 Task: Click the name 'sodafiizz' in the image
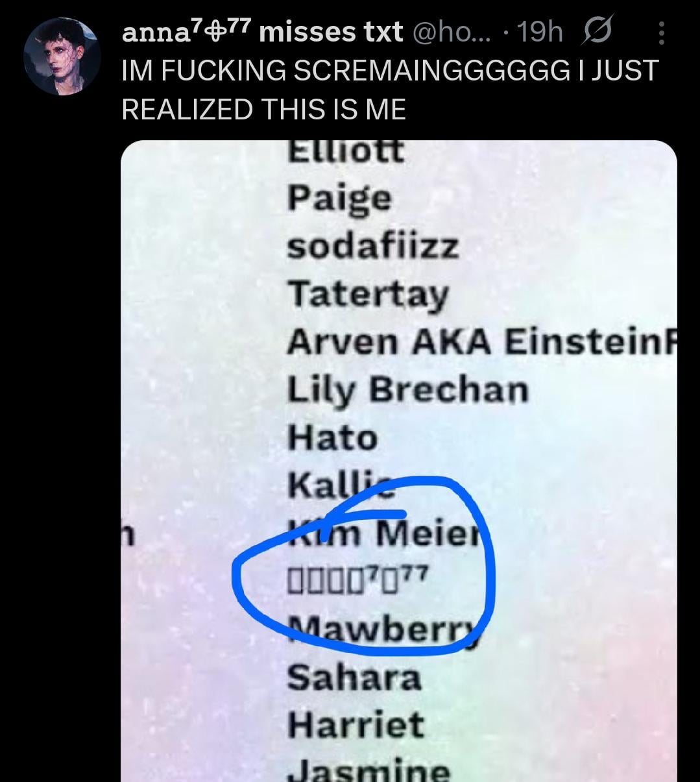373,246
